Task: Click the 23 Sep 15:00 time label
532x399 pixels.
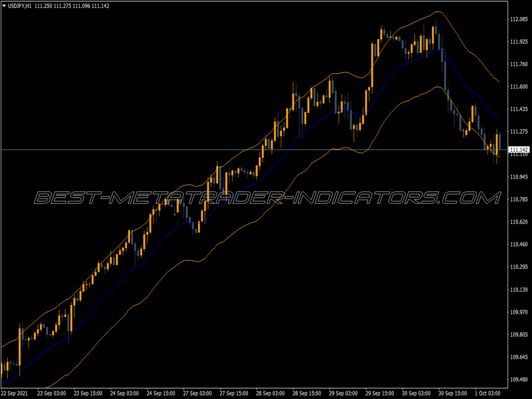Action: click(88, 394)
